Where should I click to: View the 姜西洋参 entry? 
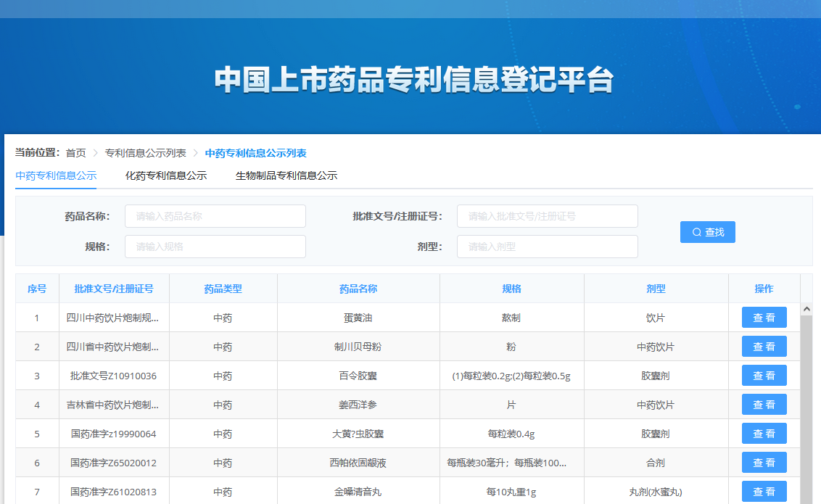pyautogui.click(x=764, y=405)
